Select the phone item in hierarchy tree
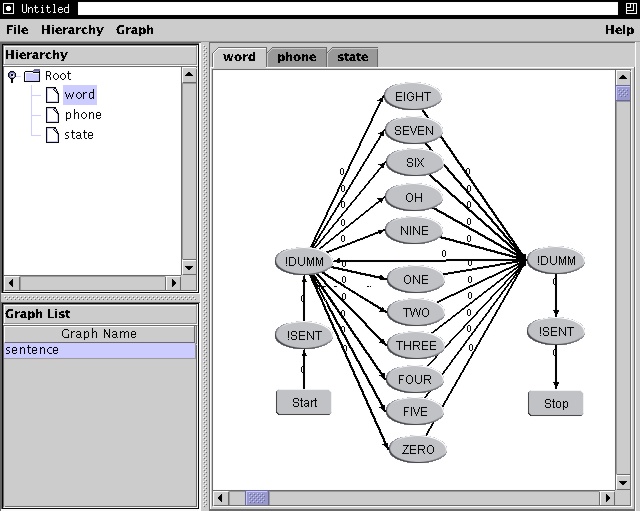This screenshot has height=511, width=640. (83, 115)
